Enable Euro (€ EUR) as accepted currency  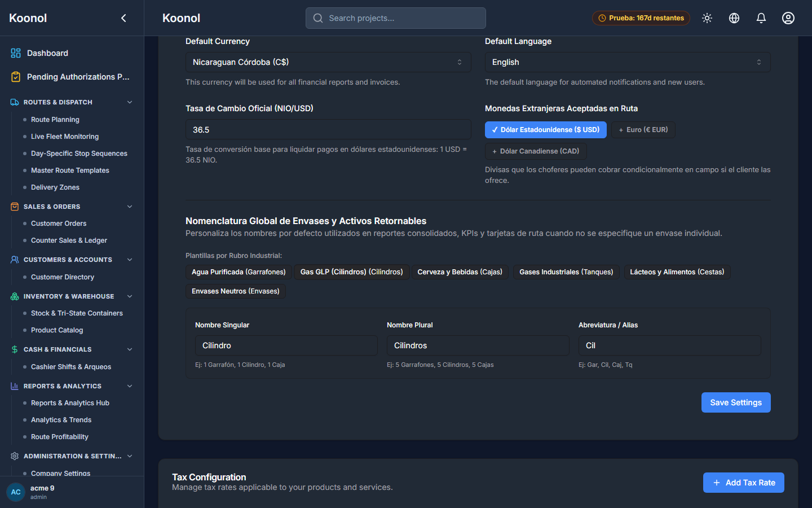[643, 130]
